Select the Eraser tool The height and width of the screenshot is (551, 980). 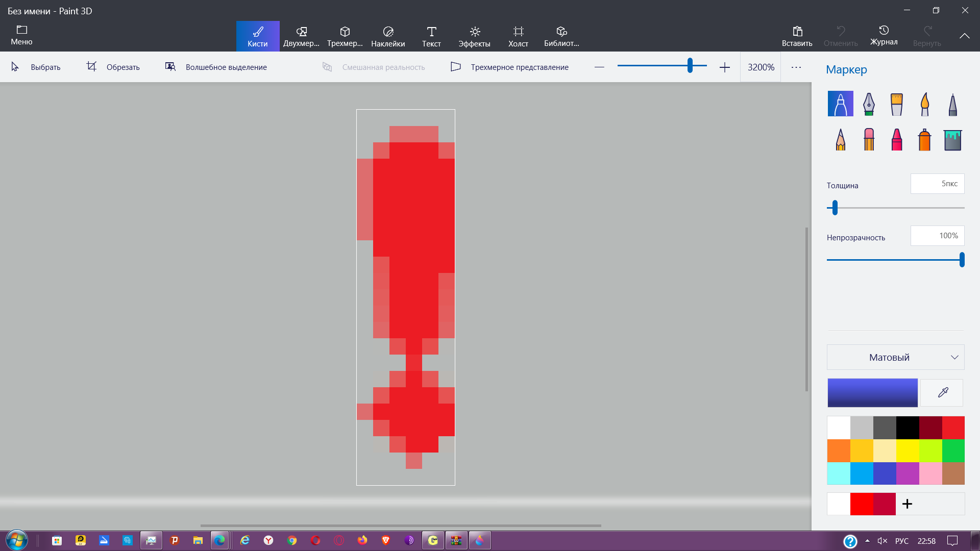pos(869,139)
